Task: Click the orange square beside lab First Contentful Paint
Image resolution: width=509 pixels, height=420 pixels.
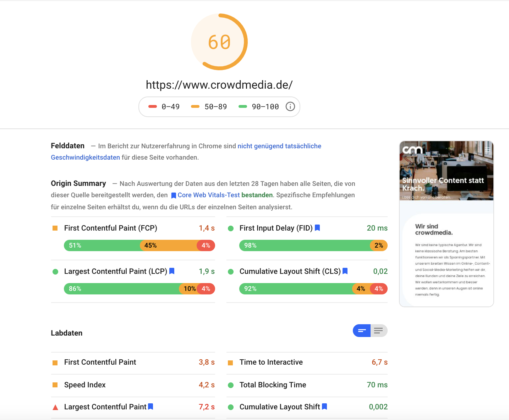Action: 55,363
